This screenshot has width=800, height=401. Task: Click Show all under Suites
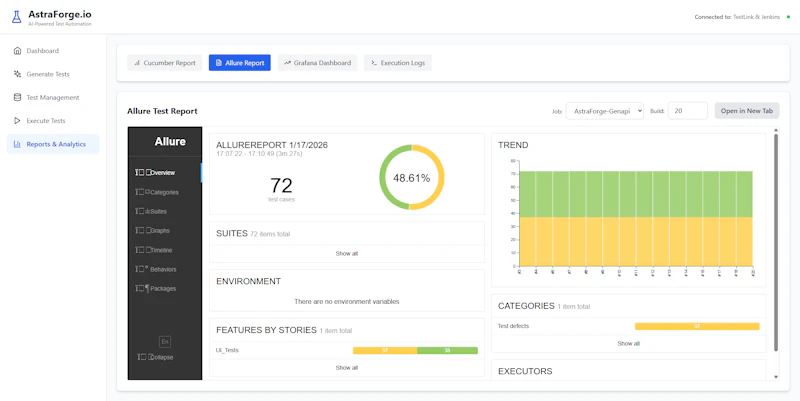[x=346, y=254]
